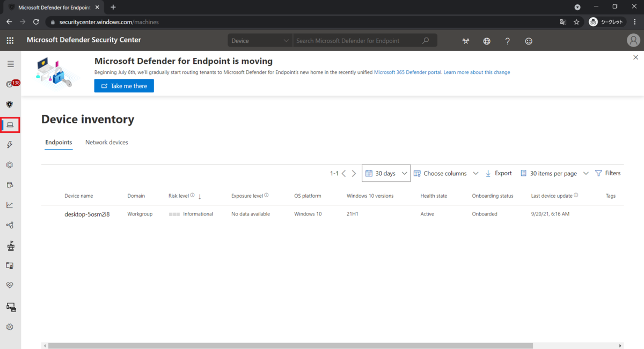Open the hexagon sidebar icon
This screenshot has height=349, width=644.
pos(10,165)
